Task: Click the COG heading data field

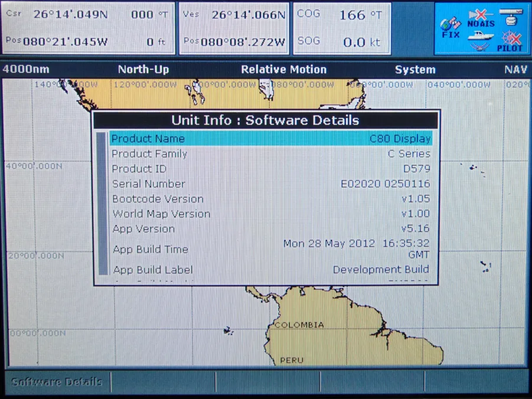Action: 341,14
